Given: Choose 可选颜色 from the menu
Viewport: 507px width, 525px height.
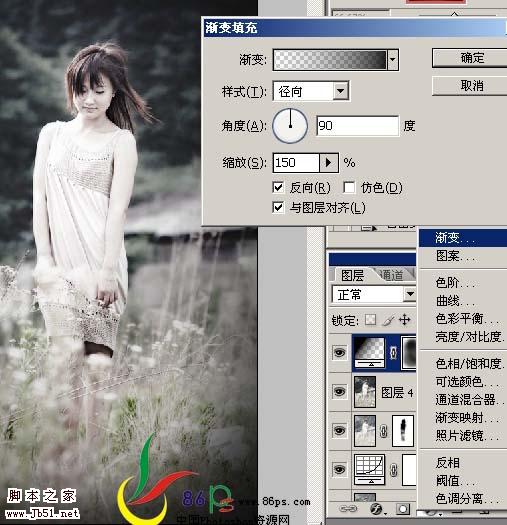Looking at the screenshot, I should point(463,381).
